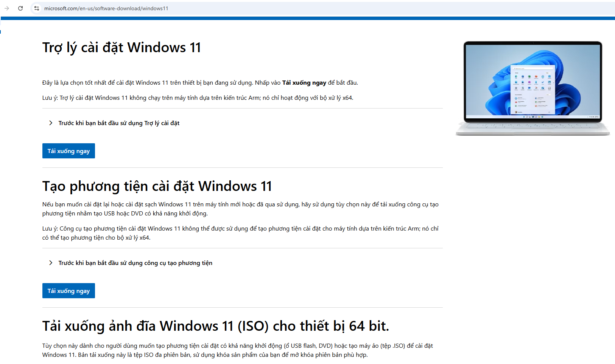Click the Windows 11 laptop image
This screenshot has height=364, width=615.
coord(532,88)
